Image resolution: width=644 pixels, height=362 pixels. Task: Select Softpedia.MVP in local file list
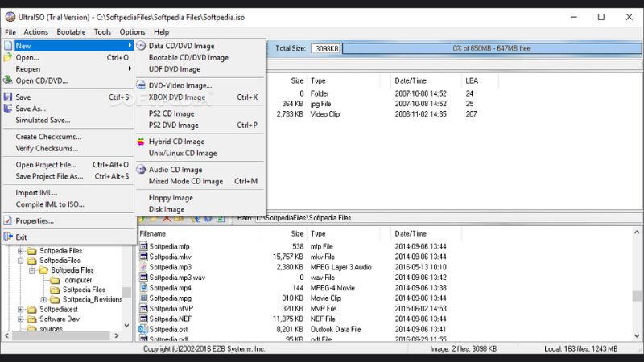pyautogui.click(x=171, y=309)
